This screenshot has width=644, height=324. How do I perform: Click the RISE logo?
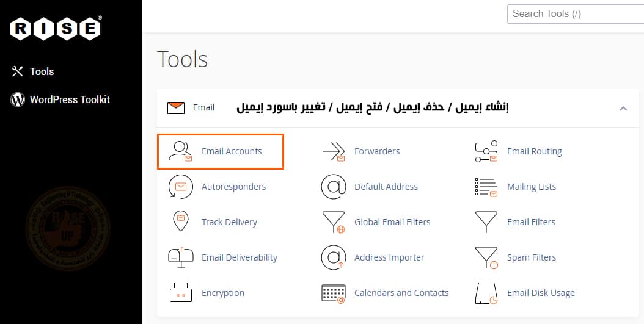[56, 28]
